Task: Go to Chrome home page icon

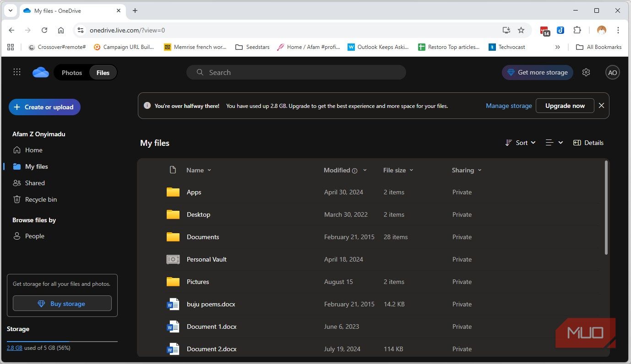Action: point(61,30)
